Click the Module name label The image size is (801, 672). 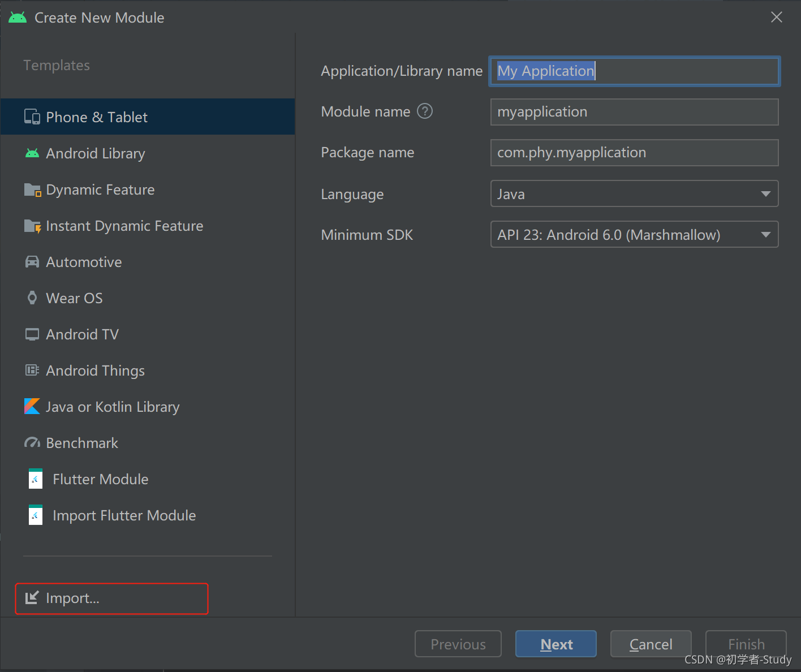click(365, 112)
